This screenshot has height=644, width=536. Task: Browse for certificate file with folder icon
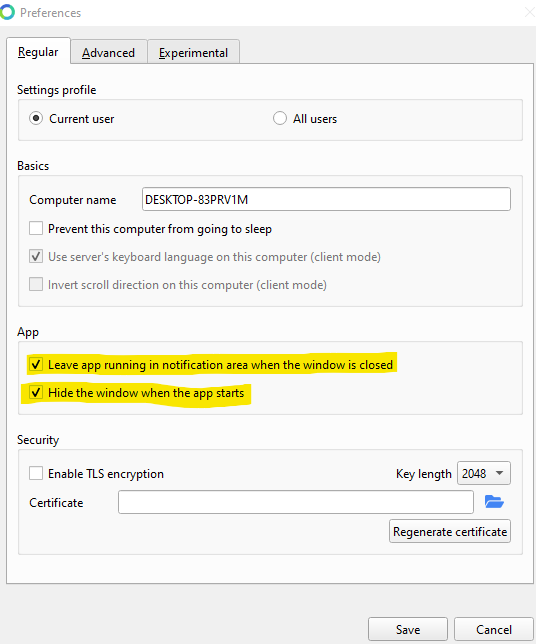click(x=494, y=502)
